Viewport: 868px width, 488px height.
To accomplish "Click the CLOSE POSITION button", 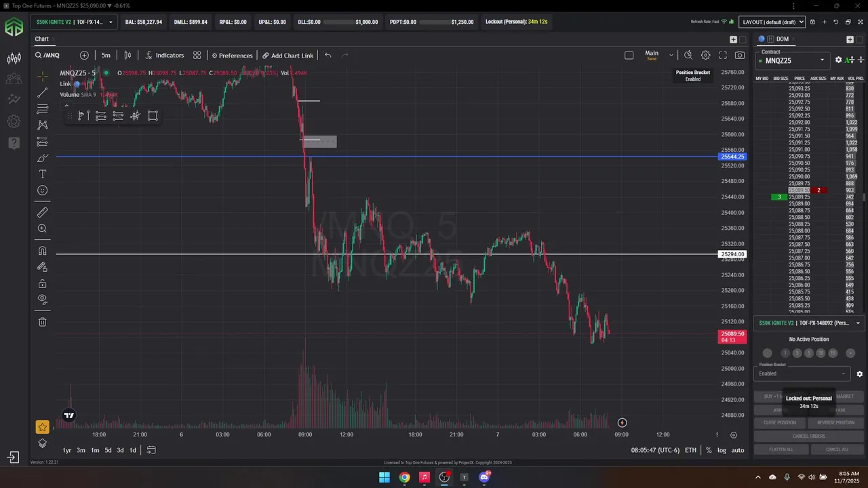I will pos(780,423).
